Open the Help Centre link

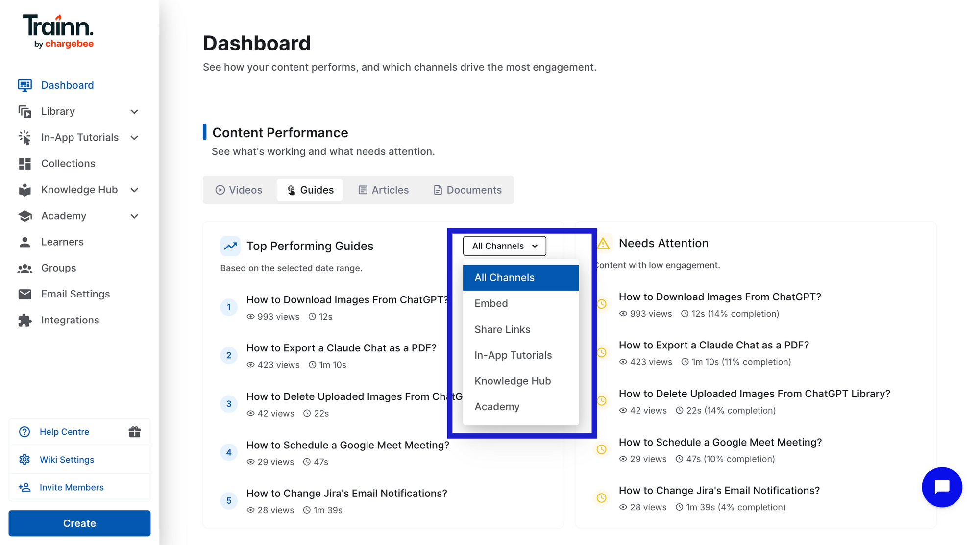(64, 432)
